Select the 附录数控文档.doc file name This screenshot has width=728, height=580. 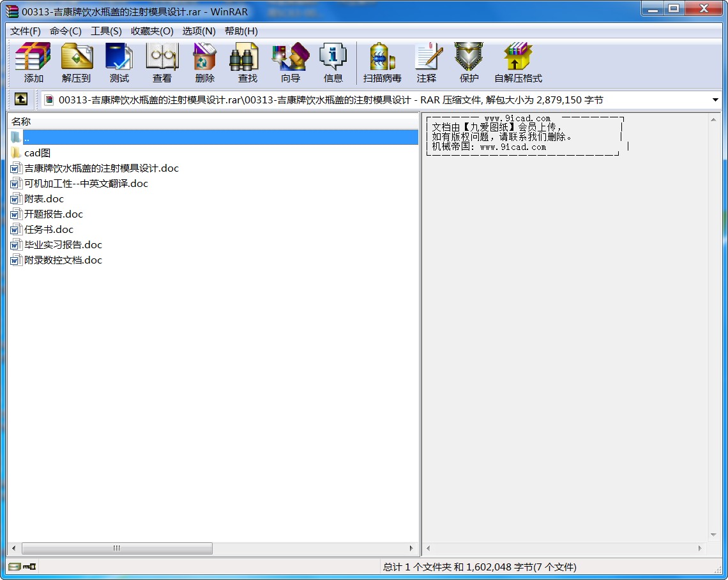(63, 260)
